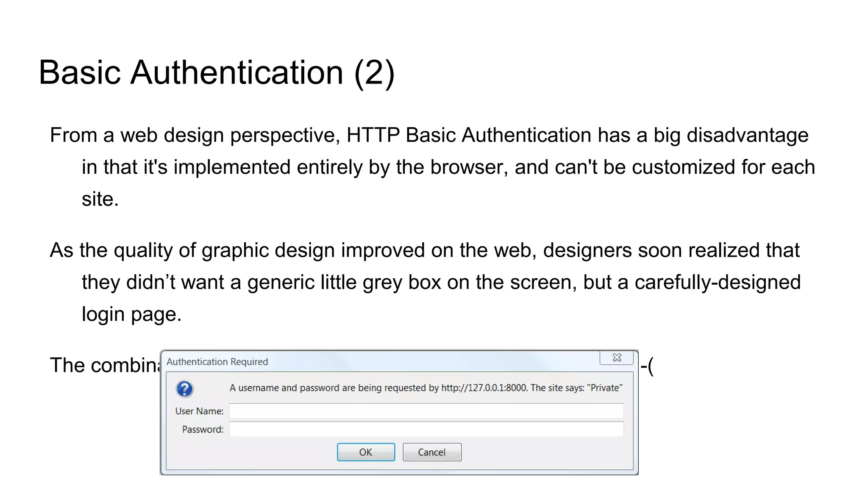The height and width of the screenshot is (488, 868).
Task: Click the 'login page.' text line
Action: click(x=131, y=314)
